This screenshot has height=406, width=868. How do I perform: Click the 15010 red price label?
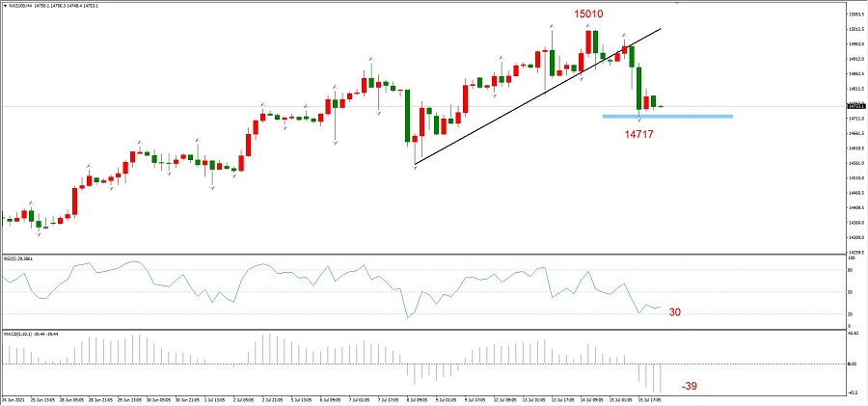(x=588, y=14)
